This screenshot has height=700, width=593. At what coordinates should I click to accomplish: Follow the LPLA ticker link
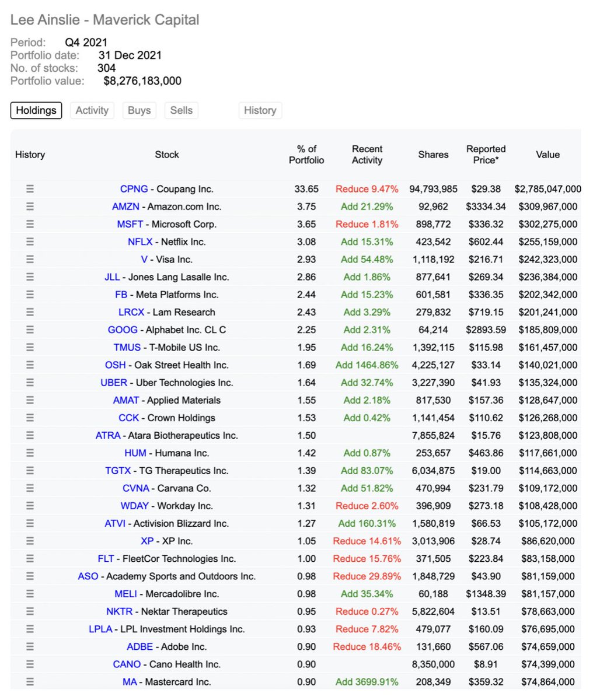(x=100, y=629)
